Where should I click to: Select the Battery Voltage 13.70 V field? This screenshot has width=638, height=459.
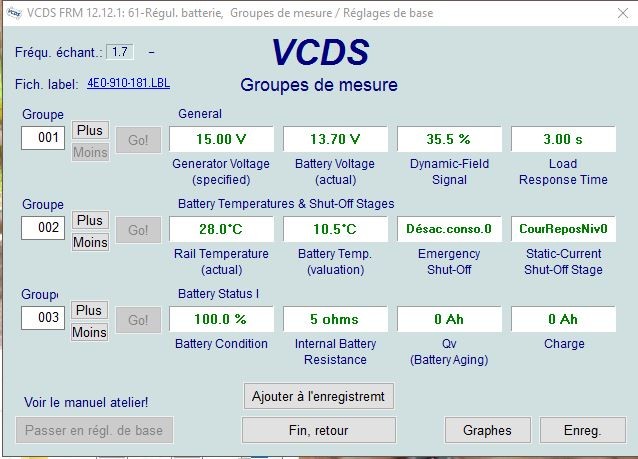point(335,139)
